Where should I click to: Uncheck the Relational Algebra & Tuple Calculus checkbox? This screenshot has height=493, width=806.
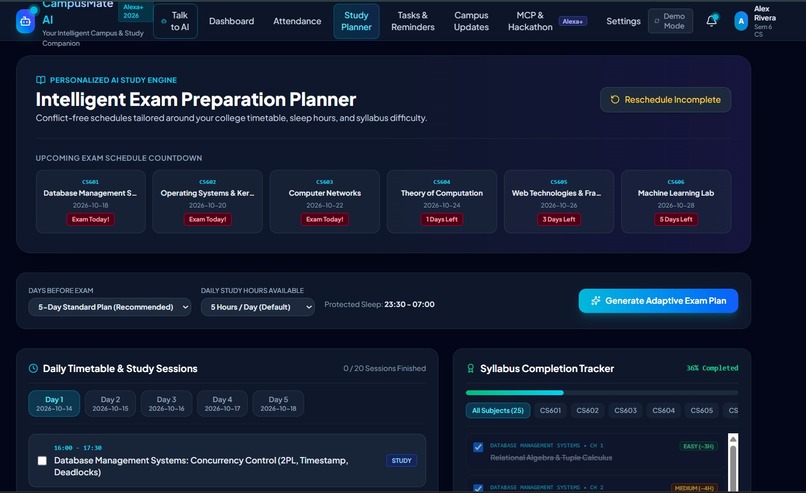pyautogui.click(x=478, y=447)
